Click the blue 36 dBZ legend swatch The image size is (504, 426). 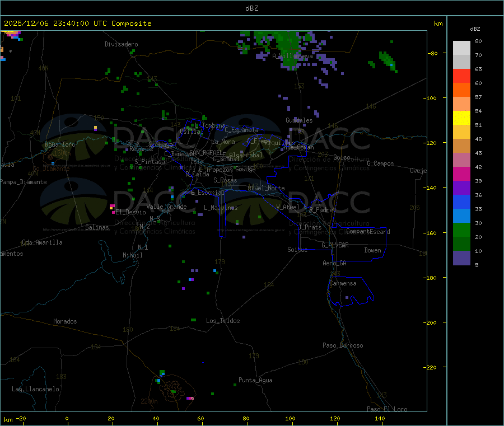(x=461, y=202)
